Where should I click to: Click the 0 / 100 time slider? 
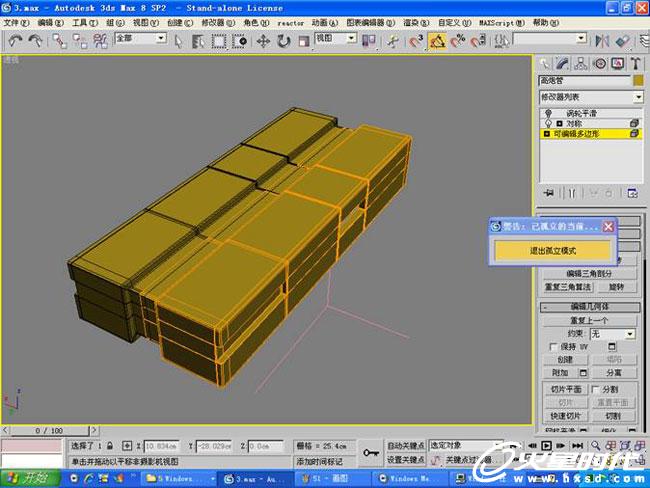(49, 430)
